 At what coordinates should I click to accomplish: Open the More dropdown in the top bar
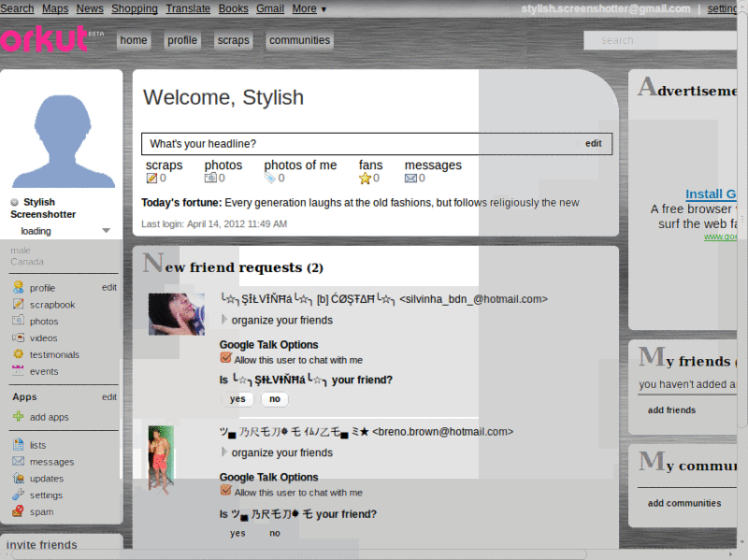point(309,8)
